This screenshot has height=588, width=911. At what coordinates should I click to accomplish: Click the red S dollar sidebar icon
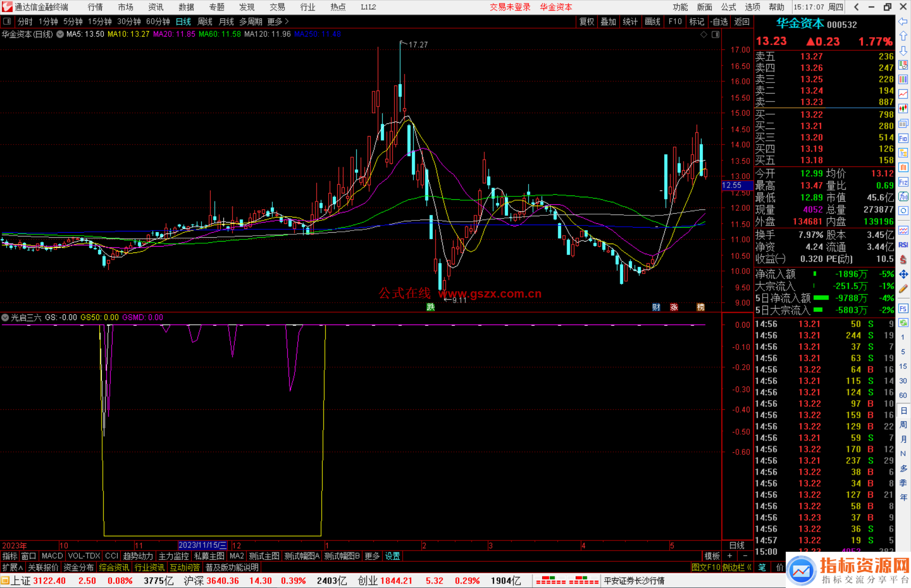point(903,260)
